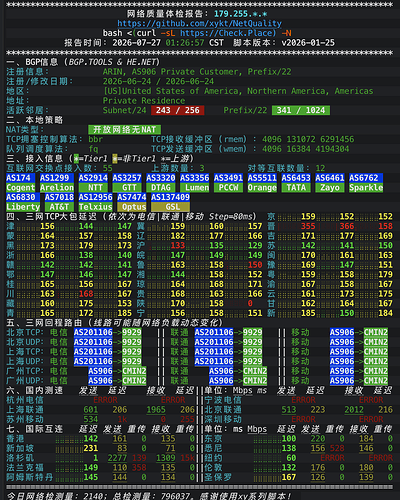Image resolution: width=400 pixels, height=500 pixels.
Task: Click the 'AS12956' blue label
Action: 96,197
